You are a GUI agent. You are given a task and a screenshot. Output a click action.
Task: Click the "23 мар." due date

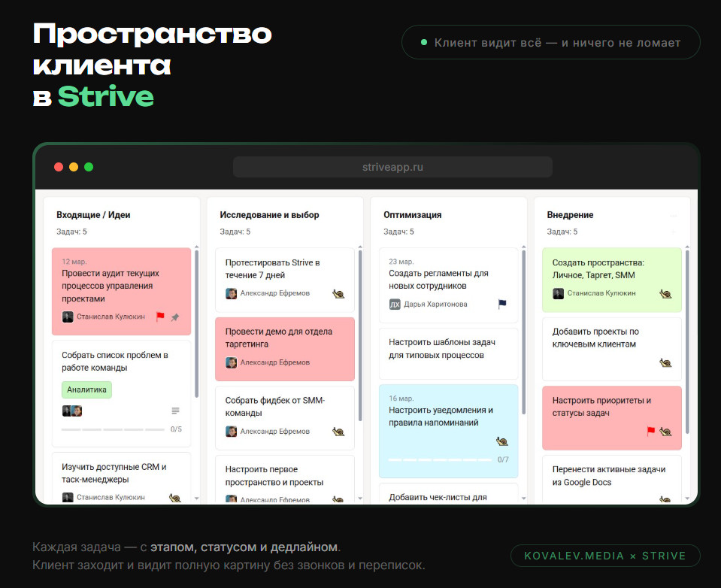401,262
